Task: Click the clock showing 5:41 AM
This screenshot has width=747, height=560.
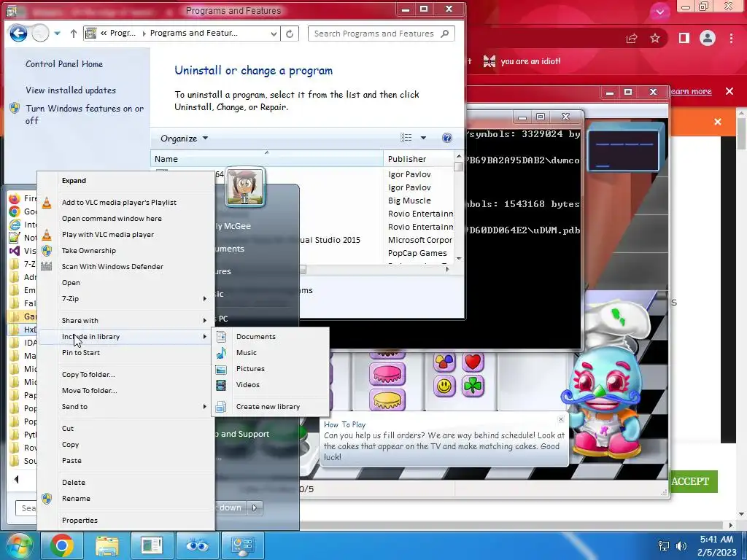Action: [716, 540]
